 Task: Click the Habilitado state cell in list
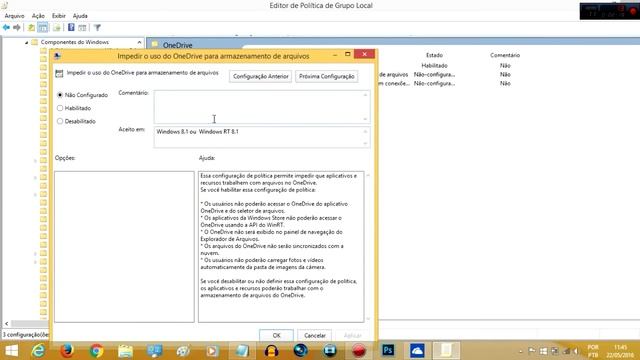[434, 65]
